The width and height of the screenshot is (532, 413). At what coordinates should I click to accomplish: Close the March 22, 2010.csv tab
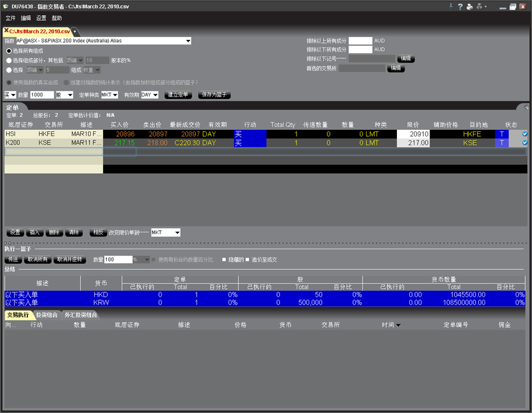[6, 31]
